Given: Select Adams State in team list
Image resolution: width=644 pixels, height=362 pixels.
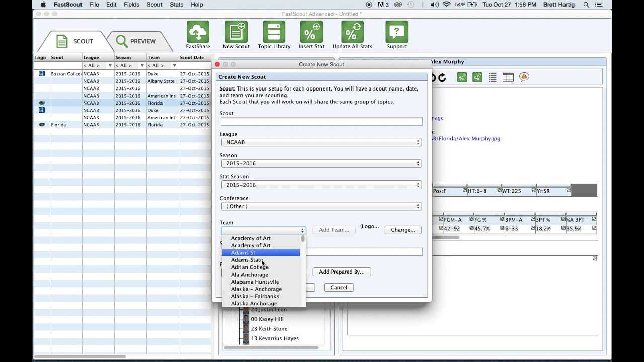Looking at the screenshot, I should (x=261, y=260).
